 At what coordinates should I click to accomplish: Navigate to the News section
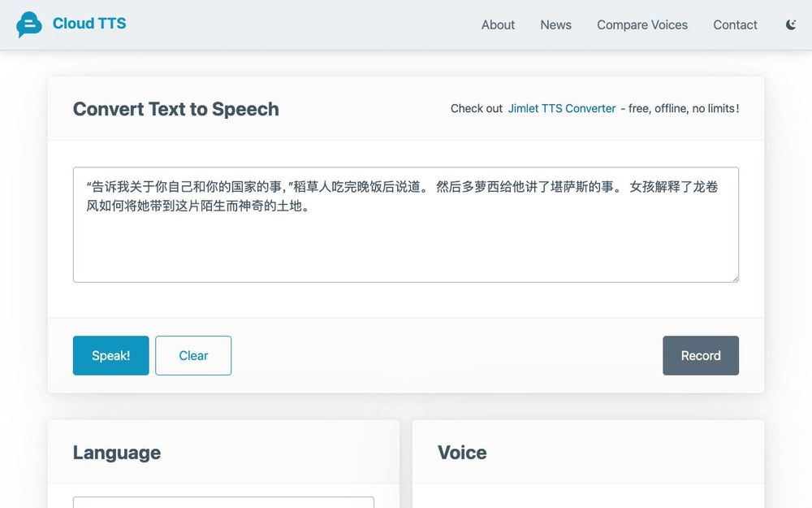pos(555,25)
